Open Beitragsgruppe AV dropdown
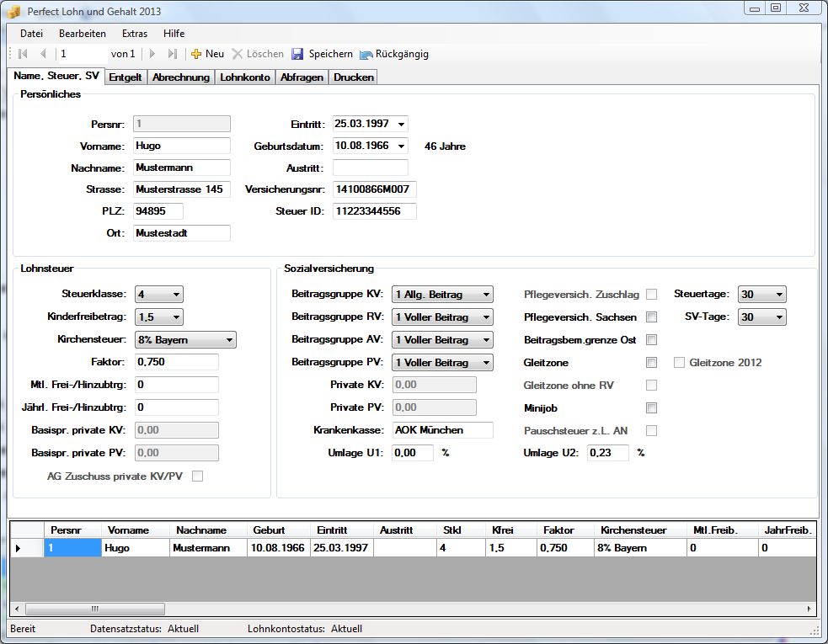The height and width of the screenshot is (644, 828). pos(442,339)
